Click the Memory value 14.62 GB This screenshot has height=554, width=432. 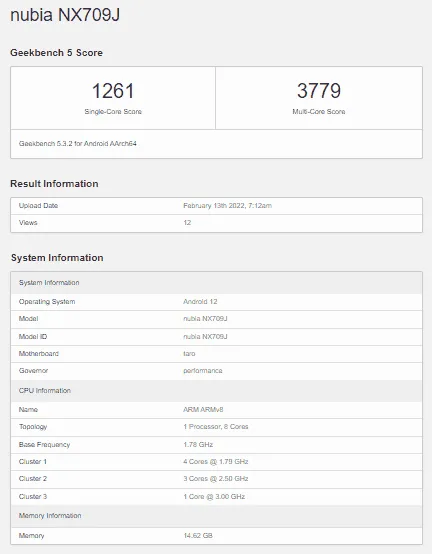tap(198, 536)
